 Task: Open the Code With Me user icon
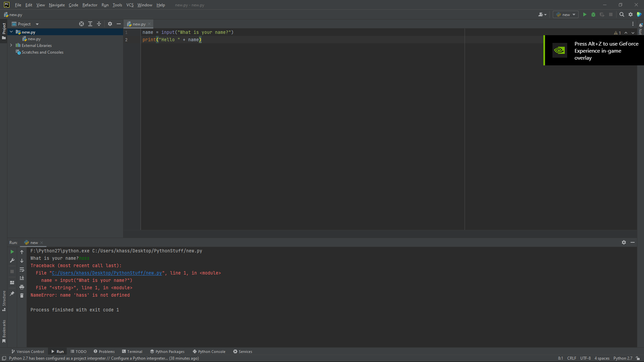click(x=542, y=14)
